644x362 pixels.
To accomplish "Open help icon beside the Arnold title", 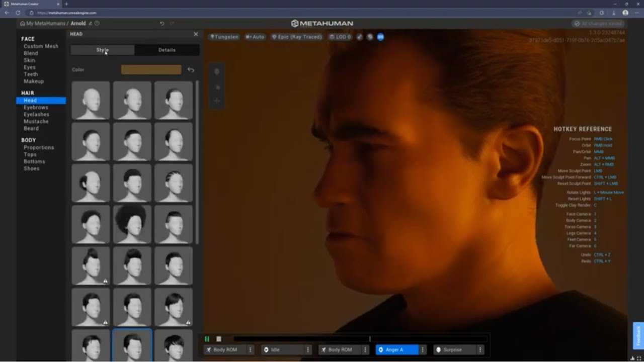I will pos(97,23).
